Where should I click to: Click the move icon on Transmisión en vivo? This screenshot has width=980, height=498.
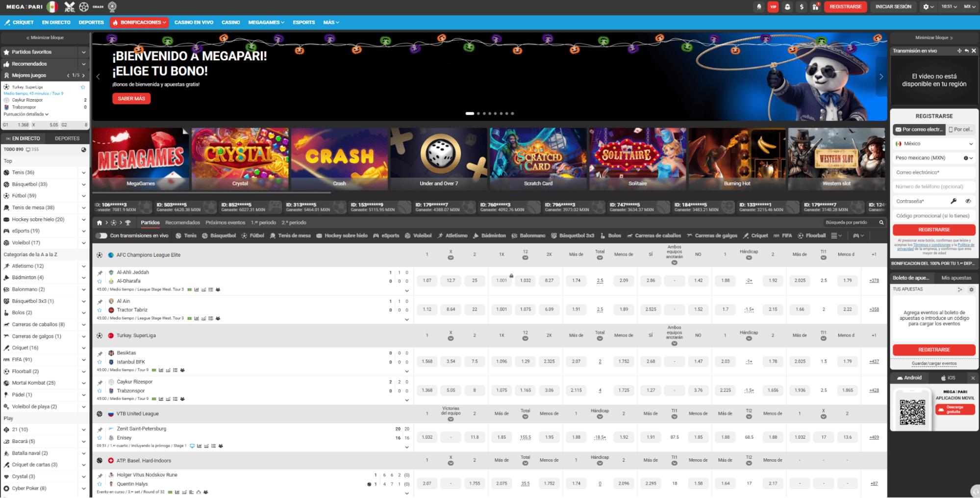tap(959, 51)
